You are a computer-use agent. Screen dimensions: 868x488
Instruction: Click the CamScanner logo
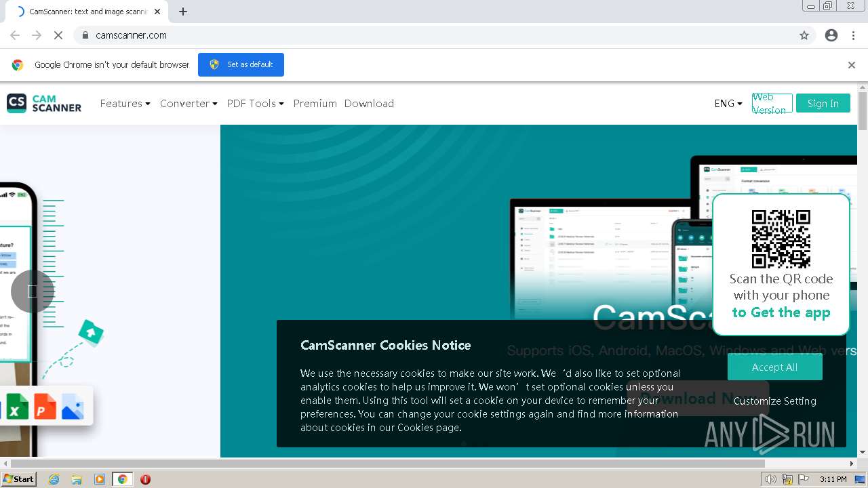click(x=44, y=103)
